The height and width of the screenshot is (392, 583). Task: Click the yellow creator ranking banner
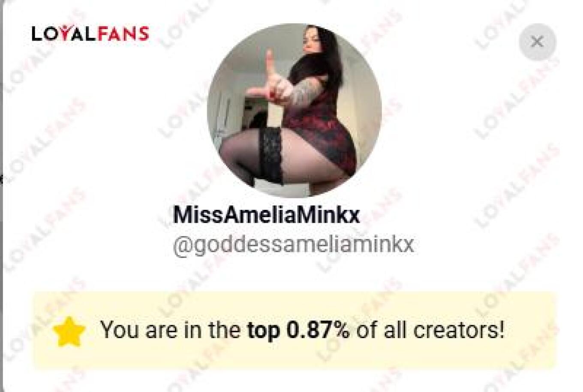point(295,331)
